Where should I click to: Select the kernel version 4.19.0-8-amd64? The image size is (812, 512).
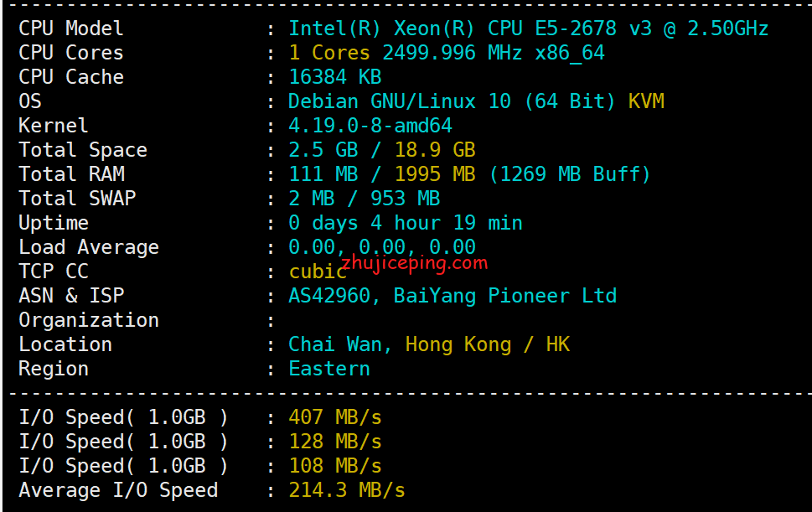pyautogui.click(x=370, y=126)
